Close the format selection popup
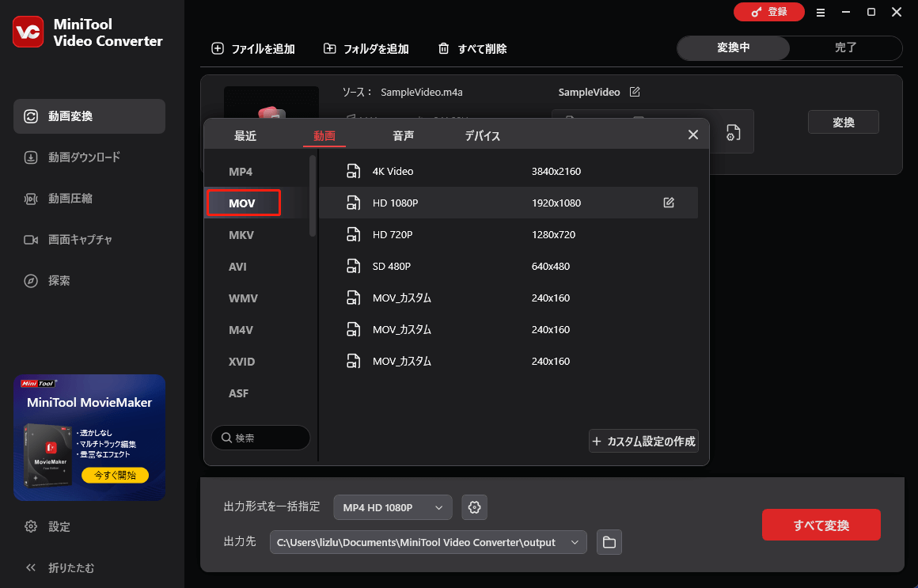 click(693, 135)
